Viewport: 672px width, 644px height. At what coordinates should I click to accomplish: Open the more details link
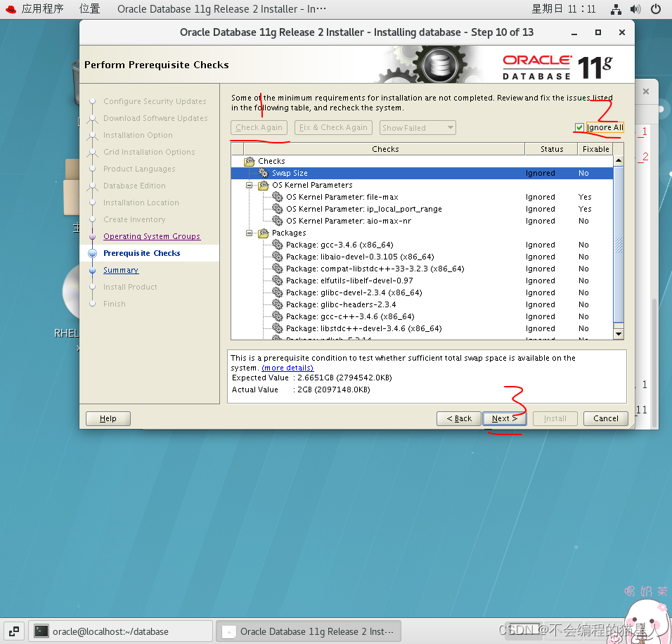[287, 368]
